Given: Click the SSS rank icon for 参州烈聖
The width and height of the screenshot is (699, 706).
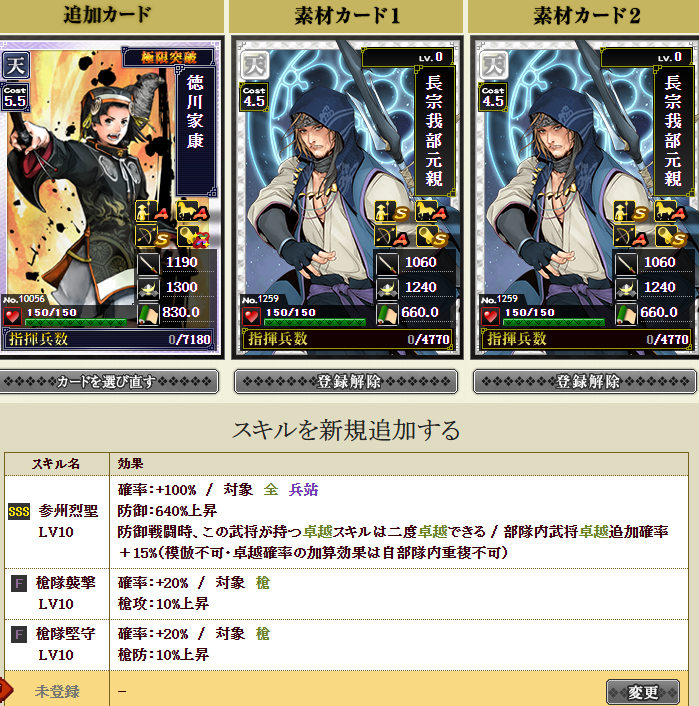Looking at the screenshot, I should 19,511.
